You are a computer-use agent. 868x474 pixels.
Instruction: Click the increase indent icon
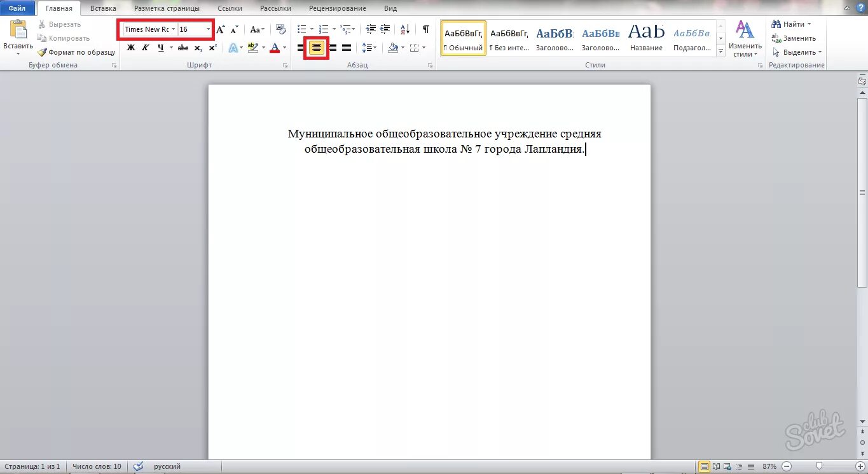click(x=385, y=29)
